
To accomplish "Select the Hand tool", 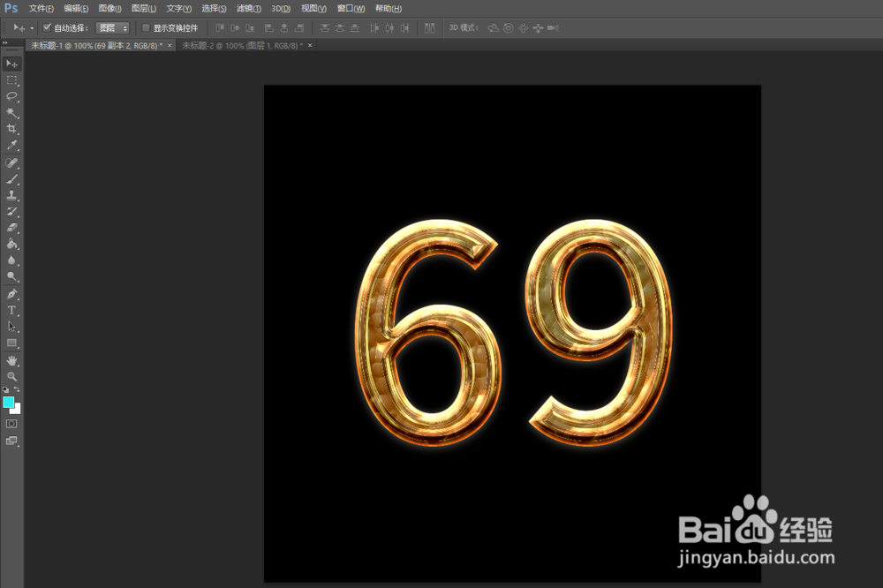I will [x=11, y=360].
